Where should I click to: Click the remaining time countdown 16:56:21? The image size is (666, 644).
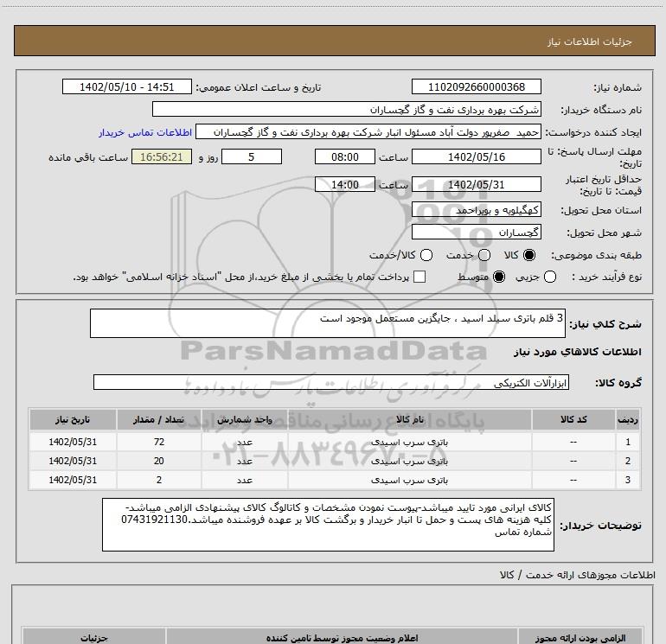tap(162, 157)
